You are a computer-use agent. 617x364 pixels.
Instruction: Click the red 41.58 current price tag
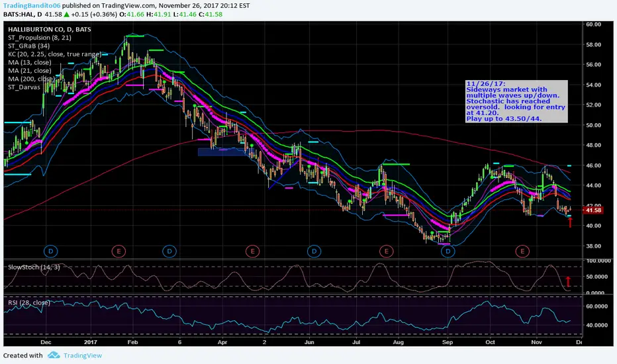(593, 210)
